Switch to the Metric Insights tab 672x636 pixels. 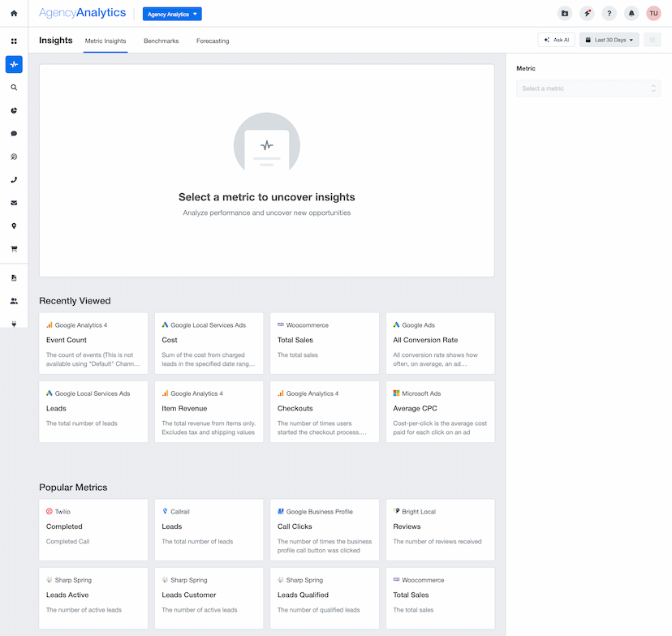click(x=106, y=41)
